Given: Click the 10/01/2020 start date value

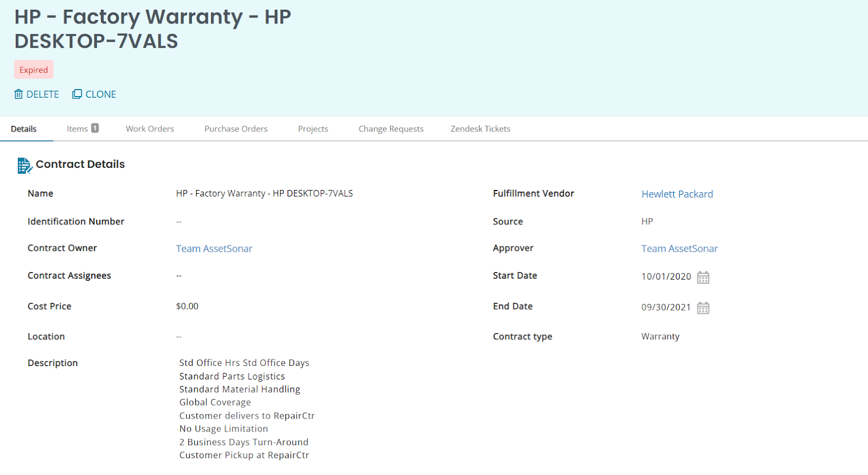Looking at the screenshot, I should 666,277.
